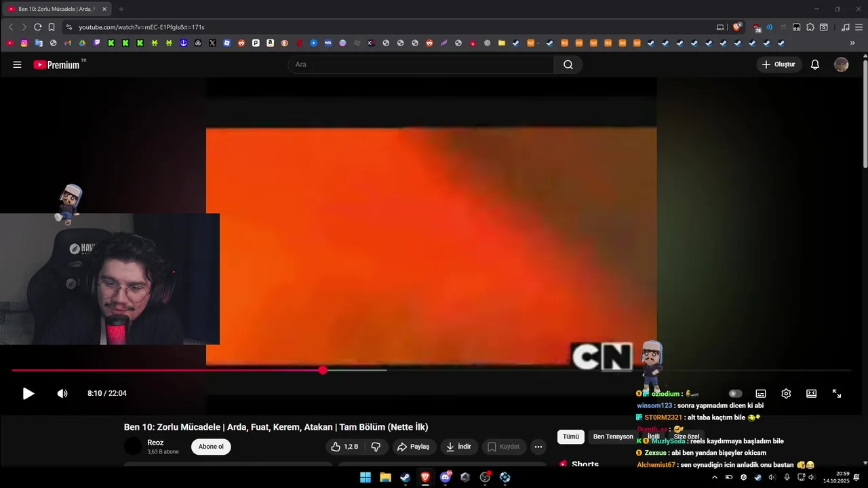
Task: Open the browser extensions puzzle icon
Action: coord(810,27)
